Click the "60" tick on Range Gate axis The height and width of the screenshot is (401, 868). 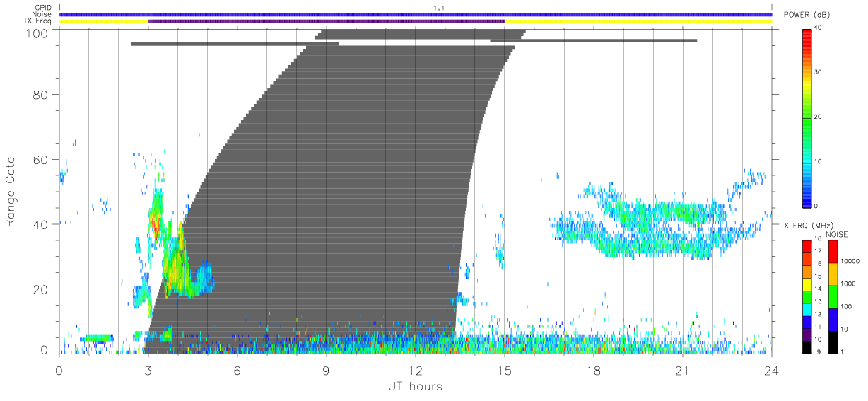coord(41,160)
